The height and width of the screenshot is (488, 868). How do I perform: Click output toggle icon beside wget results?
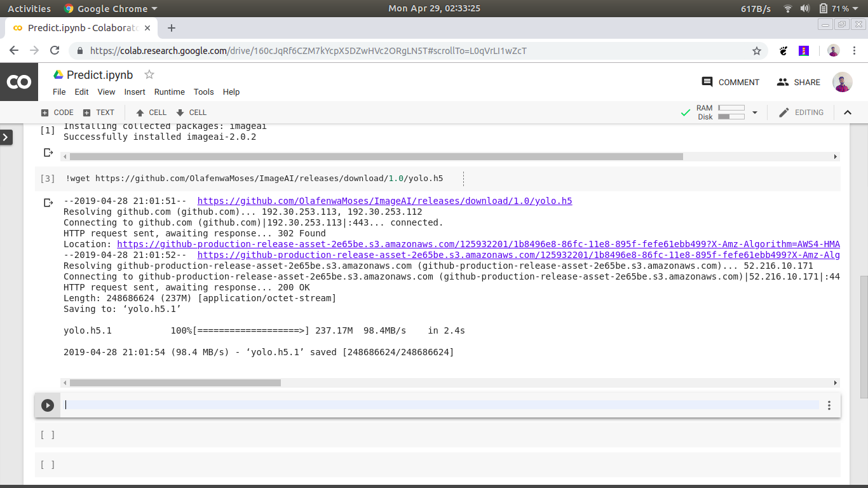click(48, 203)
